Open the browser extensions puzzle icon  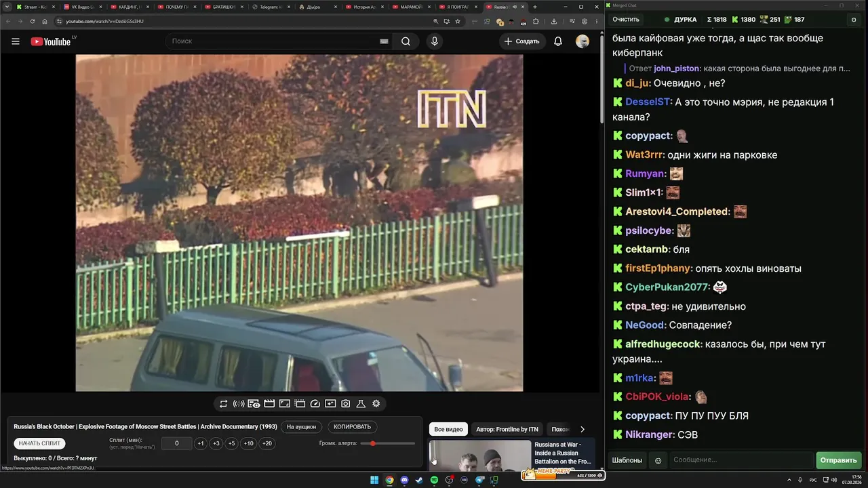click(x=536, y=21)
